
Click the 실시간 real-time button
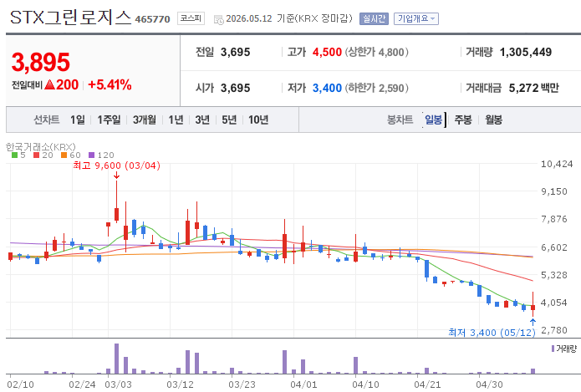pos(374,18)
